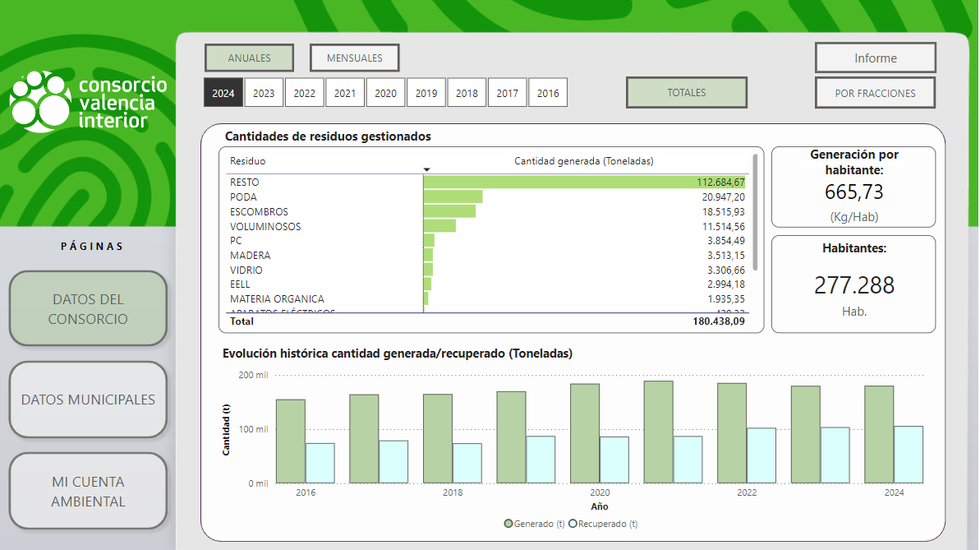The image size is (980, 550).
Task: Click the Consorcio Valencia Interior logo
Action: point(88,102)
